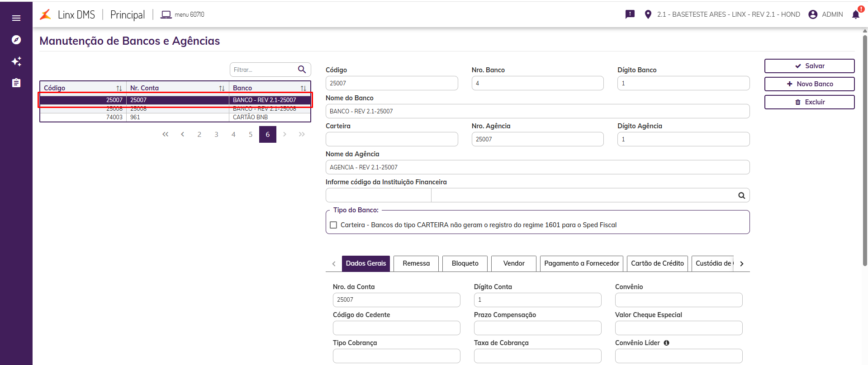Open the hamburger menu in sidebar
The height and width of the screenshot is (365, 868).
(x=16, y=18)
